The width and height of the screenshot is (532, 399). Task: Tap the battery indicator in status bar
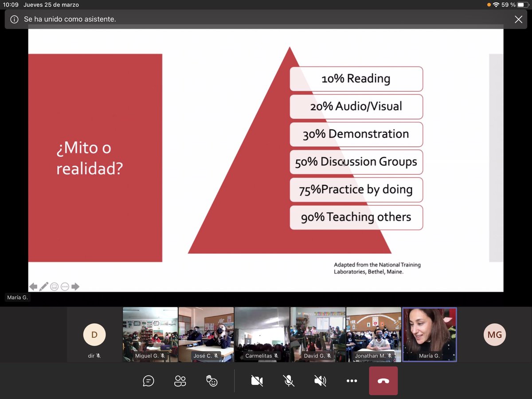coord(523,5)
